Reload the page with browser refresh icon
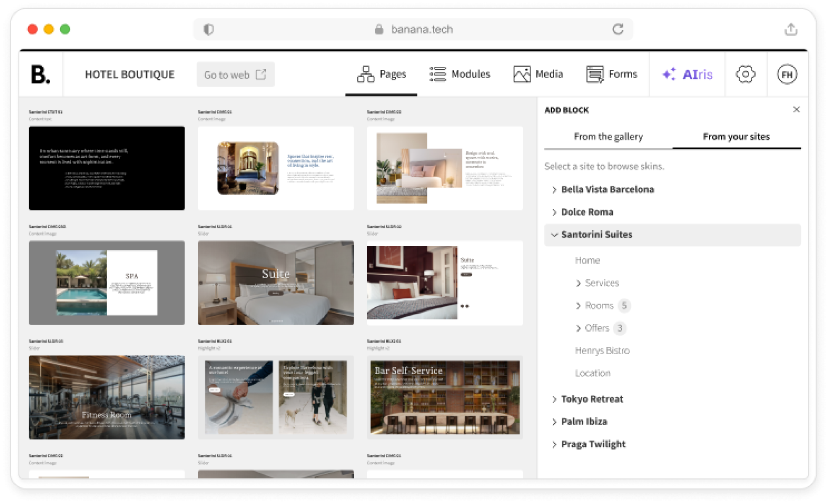The image size is (829, 504). 618,29
